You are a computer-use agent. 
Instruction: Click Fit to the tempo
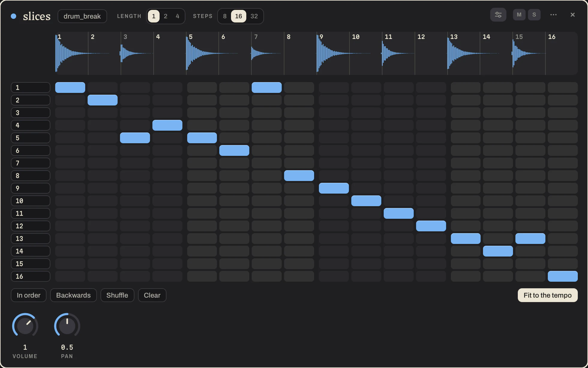coord(547,295)
